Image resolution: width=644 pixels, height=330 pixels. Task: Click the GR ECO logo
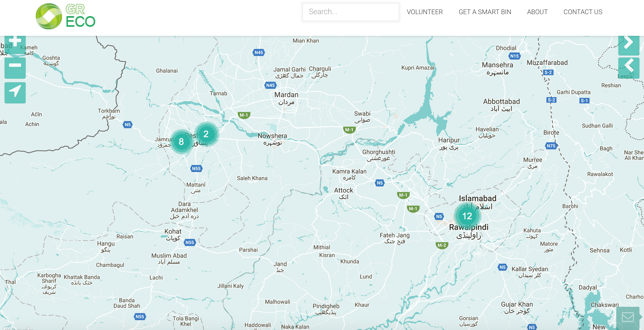66,16
